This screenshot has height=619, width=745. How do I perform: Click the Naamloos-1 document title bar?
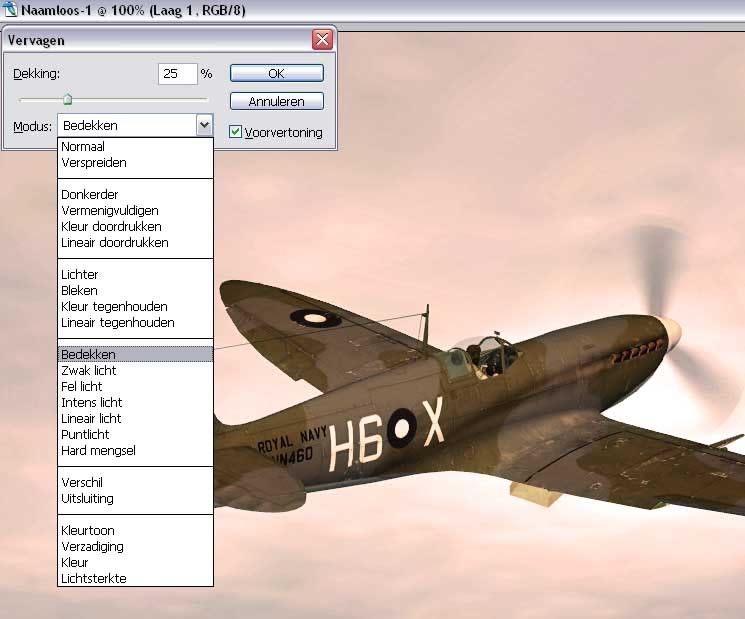(x=372, y=10)
